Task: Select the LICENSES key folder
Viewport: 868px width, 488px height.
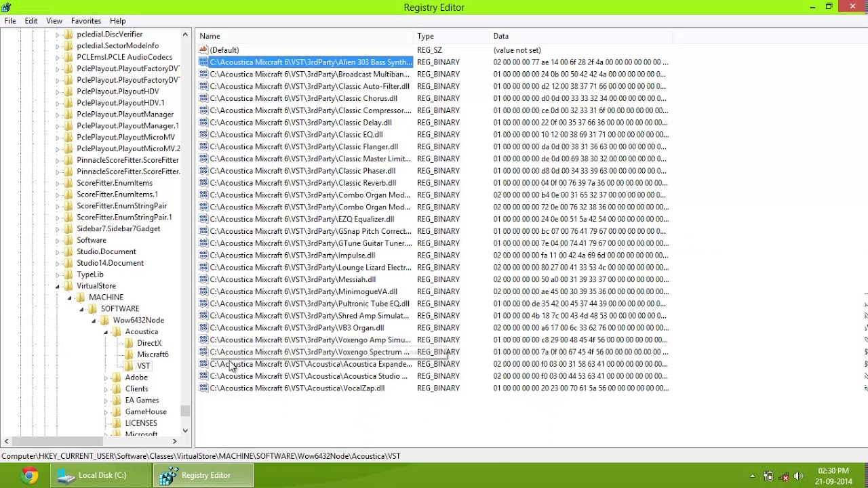Action: (141, 423)
